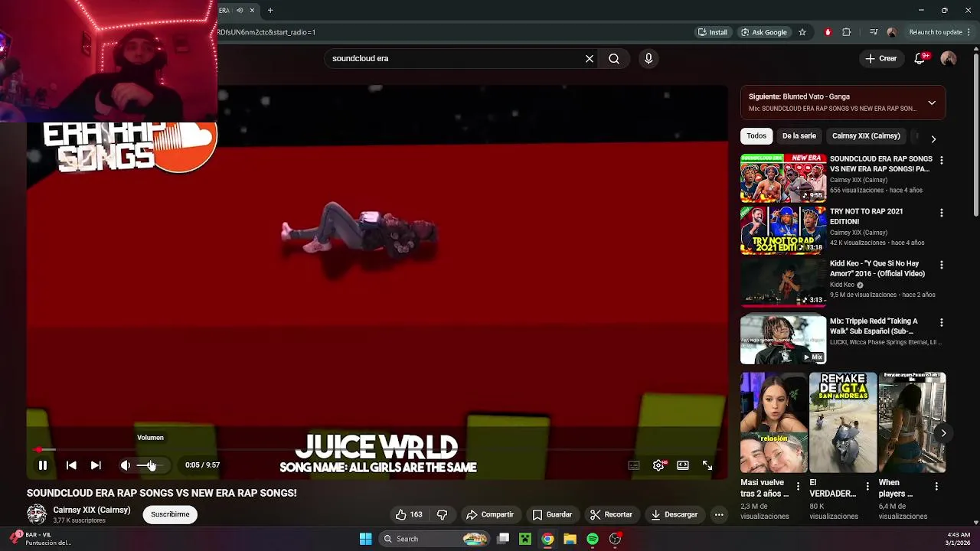Viewport: 980px width, 551px height.
Task: Open the Kidd Keo video thumbnail
Action: (783, 282)
